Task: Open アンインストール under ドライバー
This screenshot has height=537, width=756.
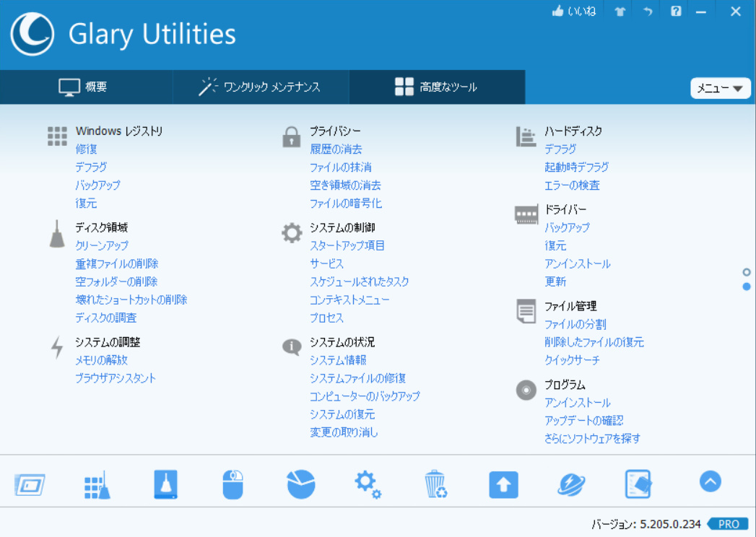Action: pos(578,263)
